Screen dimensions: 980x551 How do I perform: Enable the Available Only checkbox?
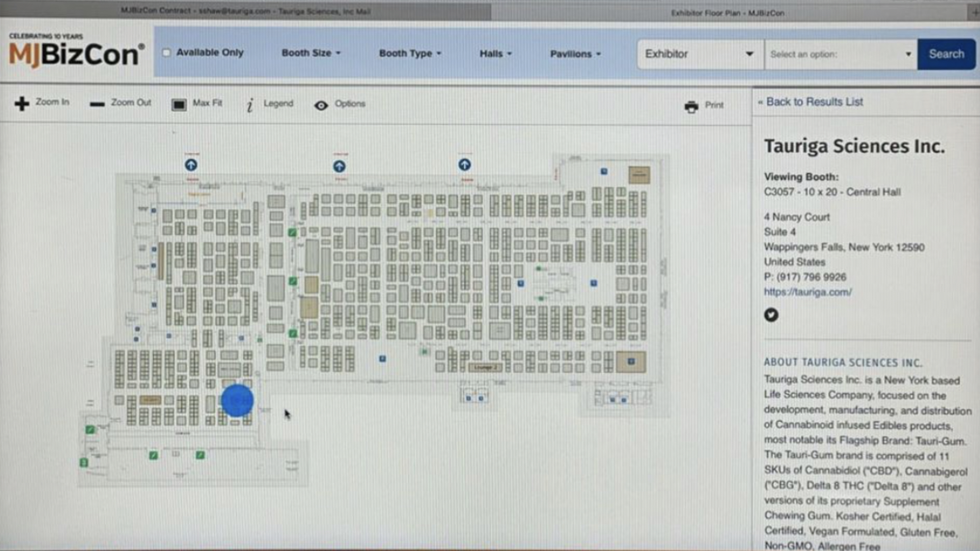pyautogui.click(x=166, y=53)
